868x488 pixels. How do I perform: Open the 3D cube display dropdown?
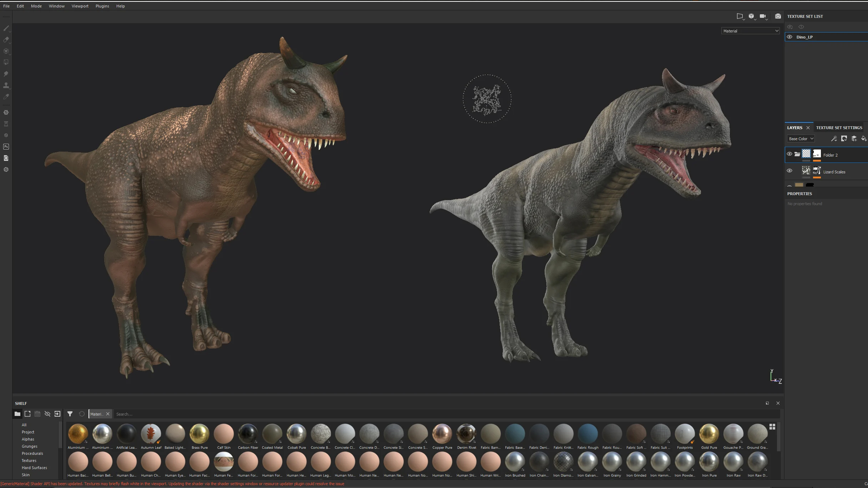(752, 16)
